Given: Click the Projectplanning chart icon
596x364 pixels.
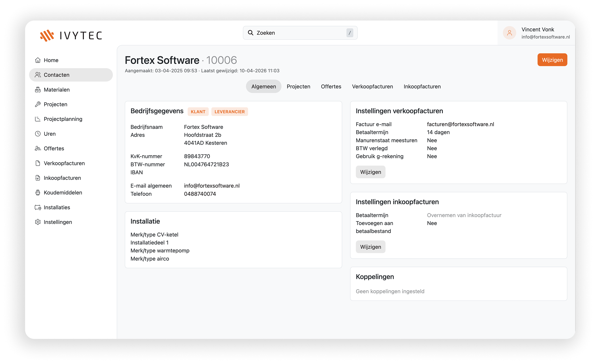Looking at the screenshot, I should (x=38, y=119).
